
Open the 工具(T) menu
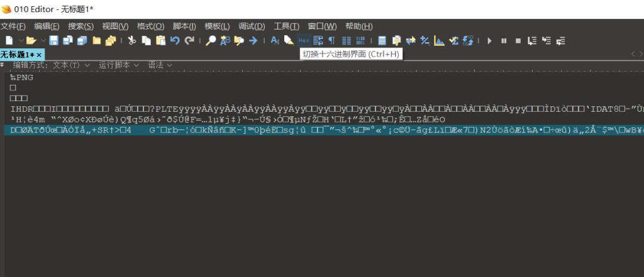pyautogui.click(x=286, y=26)
